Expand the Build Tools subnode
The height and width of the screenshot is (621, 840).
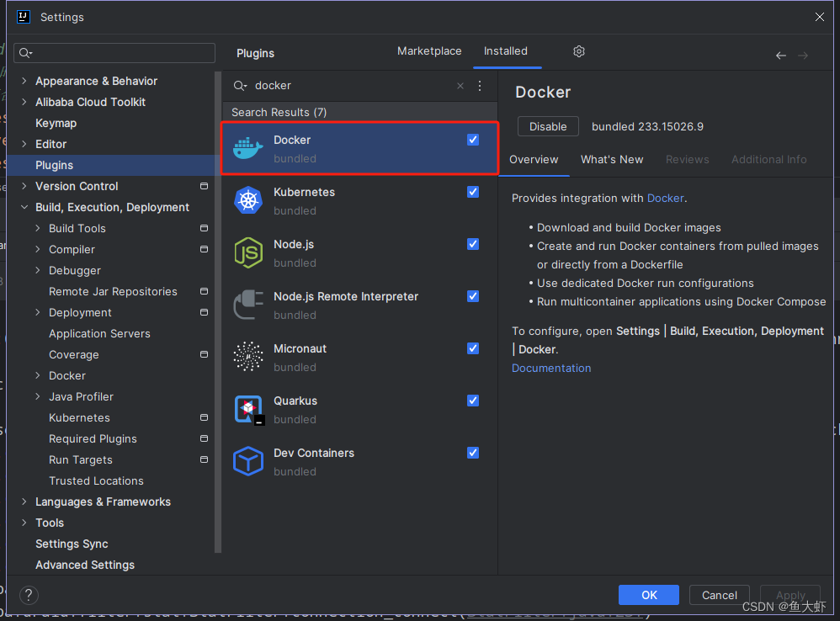[x=38, y=228]
